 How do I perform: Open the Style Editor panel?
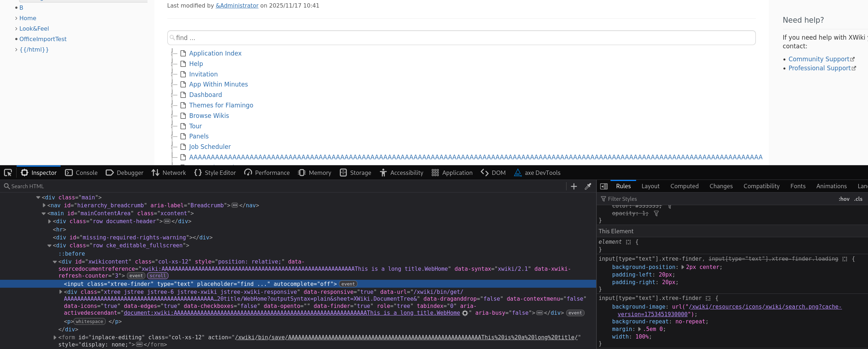pyautogui.click(x=215, y=173)
